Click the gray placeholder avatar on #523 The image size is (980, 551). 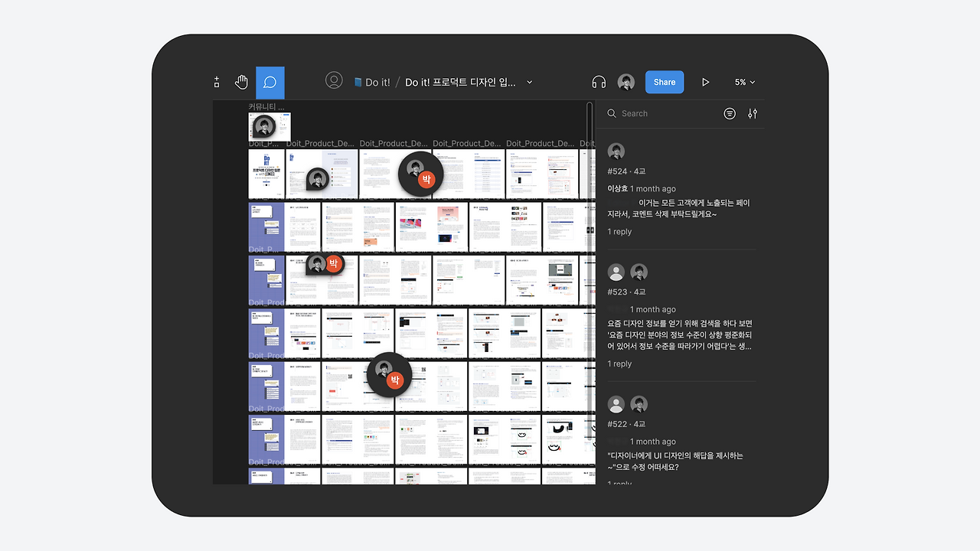pyautogui.click(x=616, y=272)
